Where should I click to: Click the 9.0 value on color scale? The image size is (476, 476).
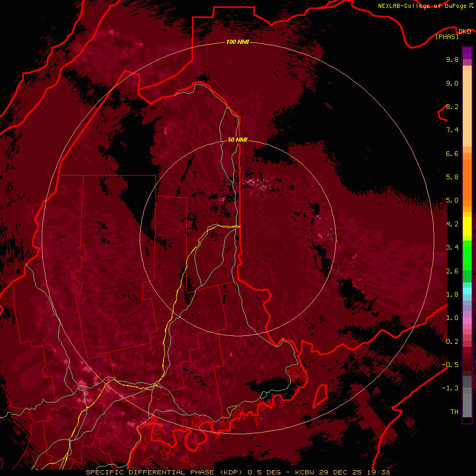(x=452, y=83)
